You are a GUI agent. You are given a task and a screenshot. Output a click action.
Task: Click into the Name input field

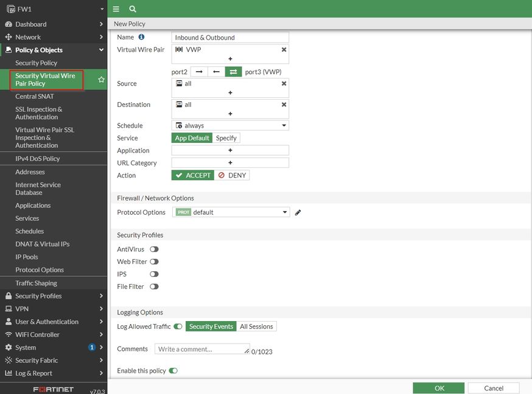pyautogui.click(x=230, y=37)
